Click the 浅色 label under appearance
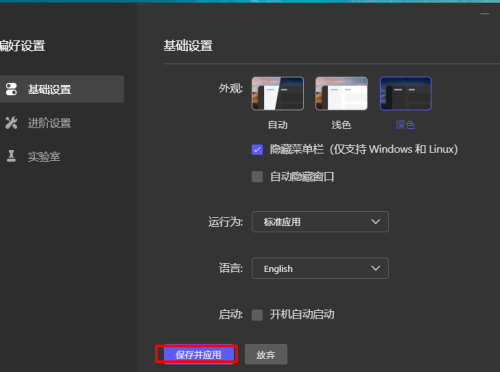 (x=341, y=125)
